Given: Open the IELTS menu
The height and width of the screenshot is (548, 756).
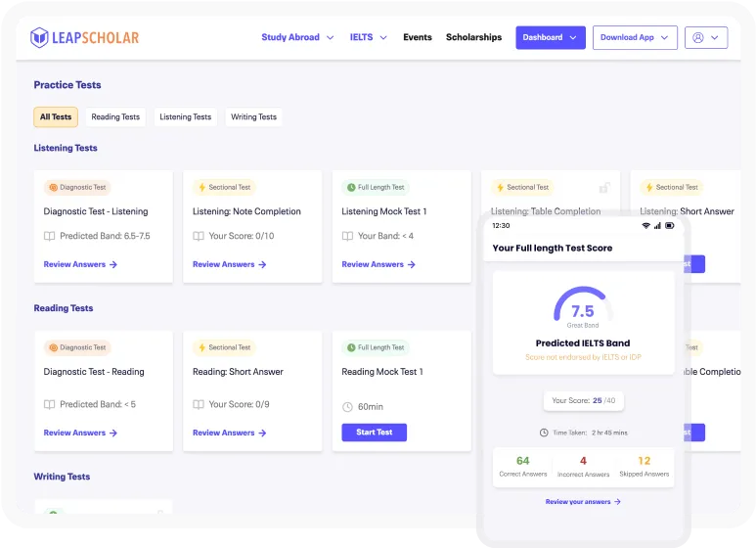Looking at the screenshot, I should (x=361, y=37).
